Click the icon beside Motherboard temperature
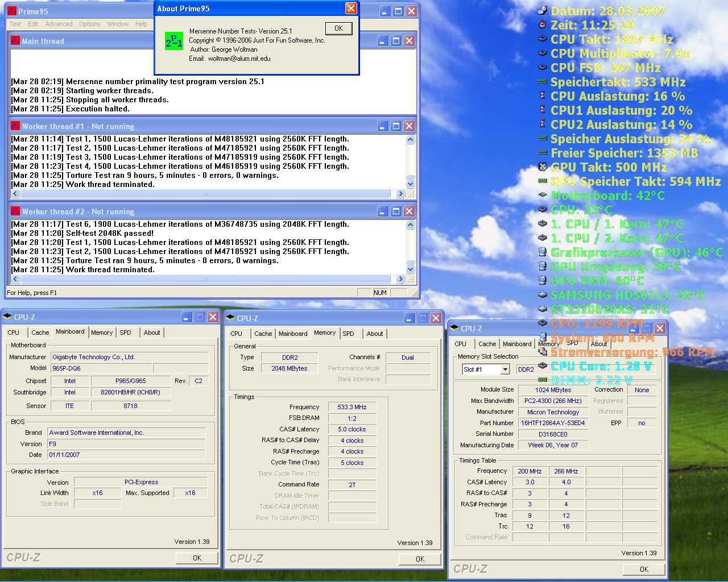The height and width of the screenshot is (582, 728). click(x=543, y=195)
